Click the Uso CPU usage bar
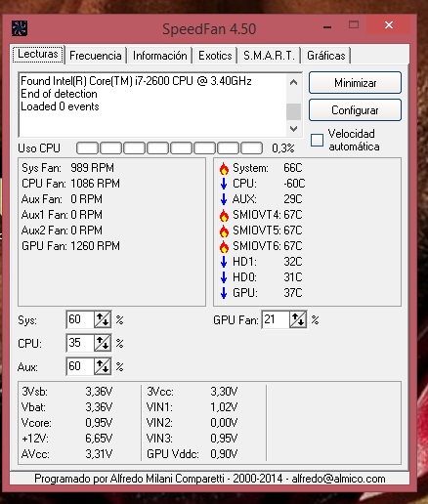This screenshot has width=428, height=504. (169, 148)
